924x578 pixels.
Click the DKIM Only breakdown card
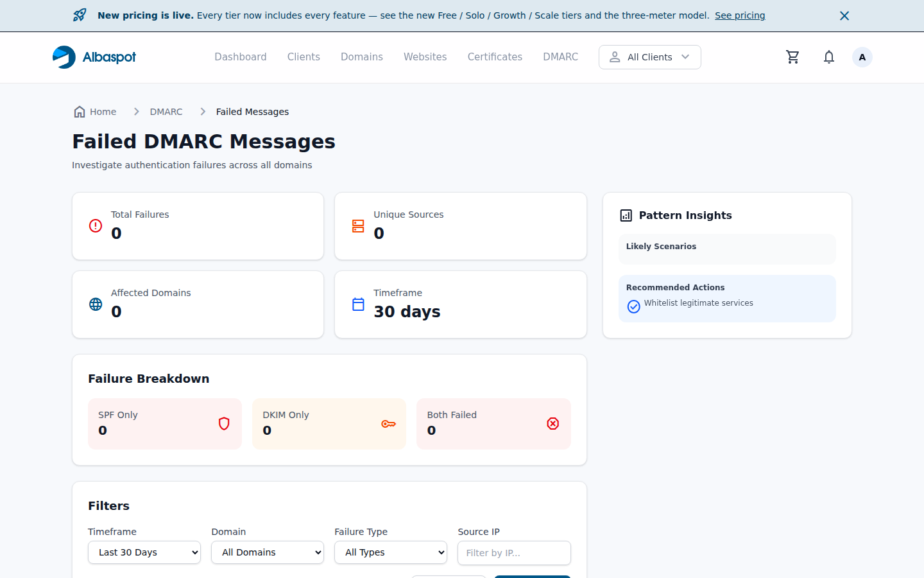[x=329, y=424]
